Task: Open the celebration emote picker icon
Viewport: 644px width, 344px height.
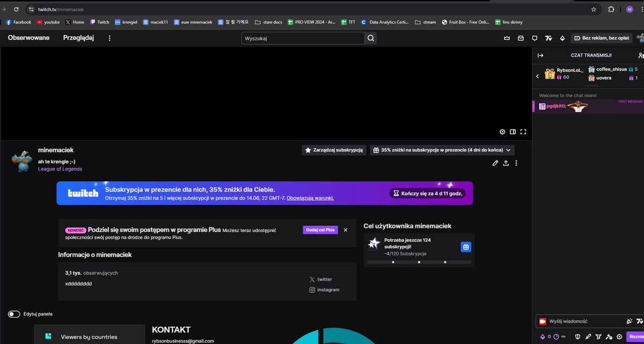Action: click(629, 321)
